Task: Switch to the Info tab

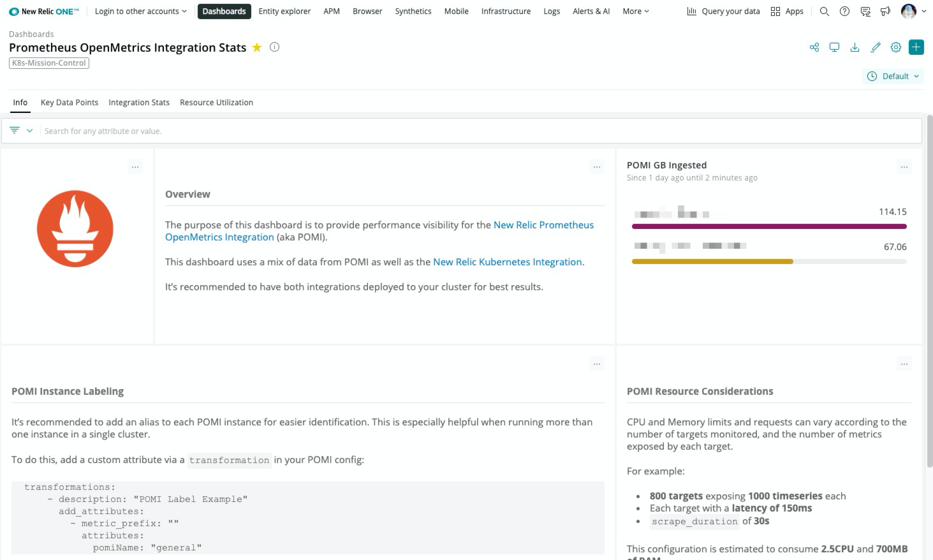Action: (20, 102)
